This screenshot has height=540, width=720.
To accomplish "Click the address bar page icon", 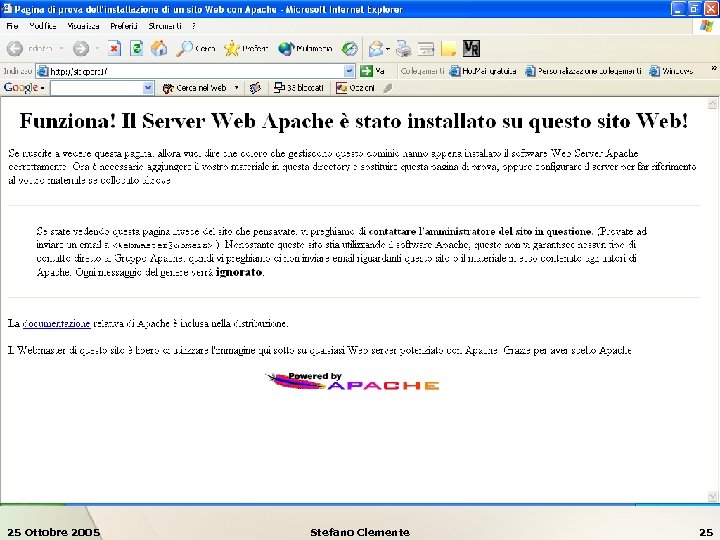I will (43, 71).
